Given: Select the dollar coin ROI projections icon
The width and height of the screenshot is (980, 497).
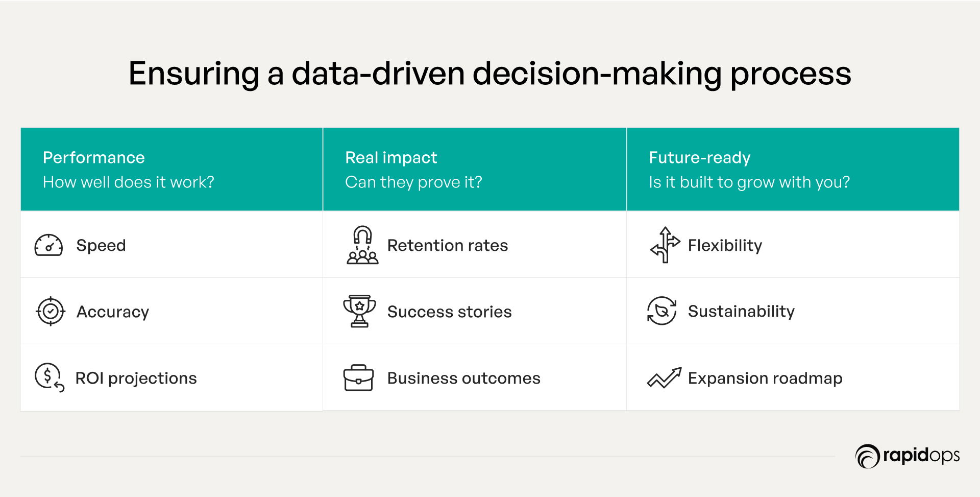Looking at the screenshot, I should 50,378.
